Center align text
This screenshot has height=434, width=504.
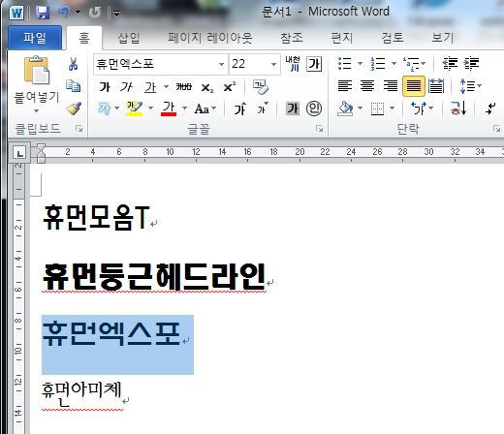[x=367, y=86]
